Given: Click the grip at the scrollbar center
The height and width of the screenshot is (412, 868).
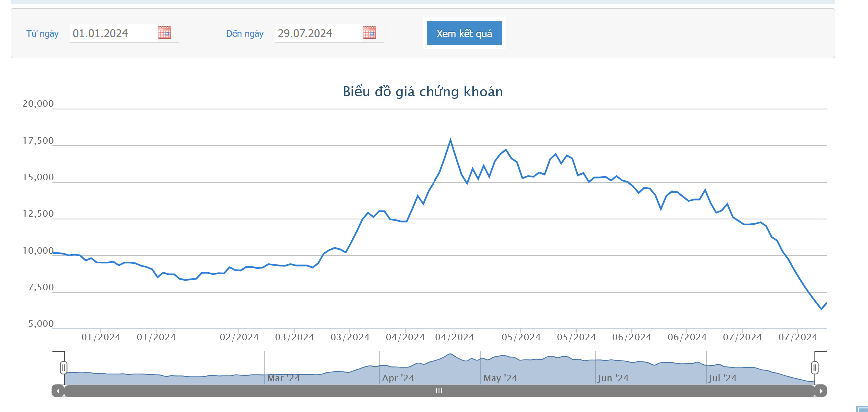Looking at the screenshot, I should tap(439, 391).
